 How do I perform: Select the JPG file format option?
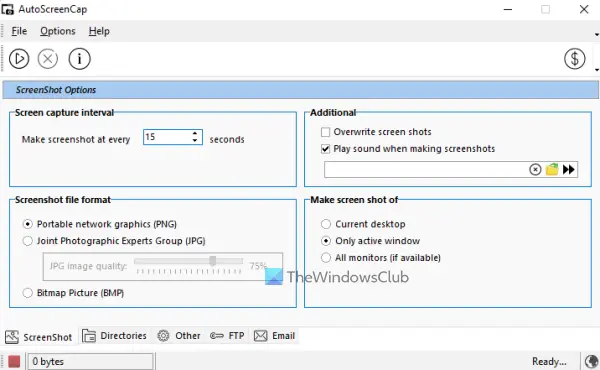pyautogui.click(x=28, y=241)
